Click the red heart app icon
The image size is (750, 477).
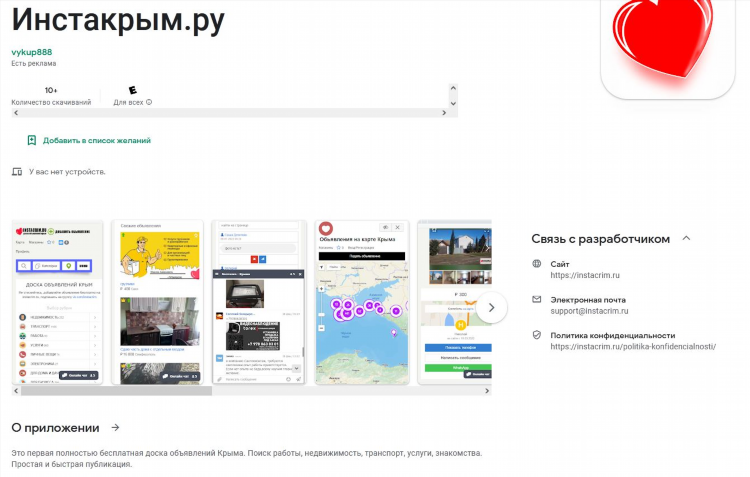[x=668, y=48]
